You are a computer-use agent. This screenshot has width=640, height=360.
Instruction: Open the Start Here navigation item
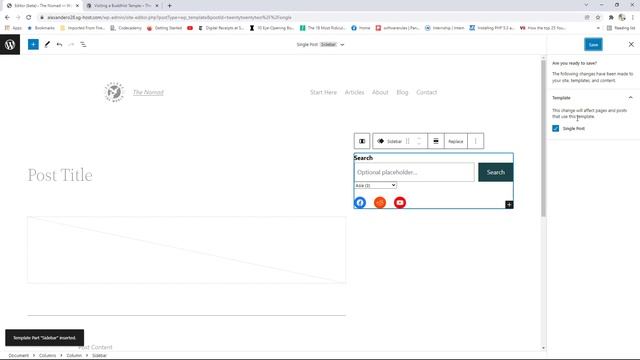tap(323, 92)
